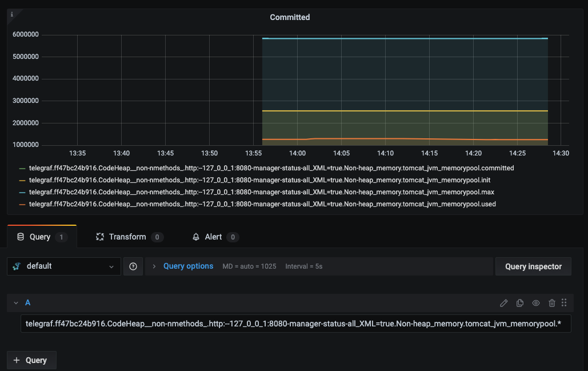Image resolution: width=588 pixels, height=371 pixels.
Task: Open the Query tab
Action: point(42,237)
